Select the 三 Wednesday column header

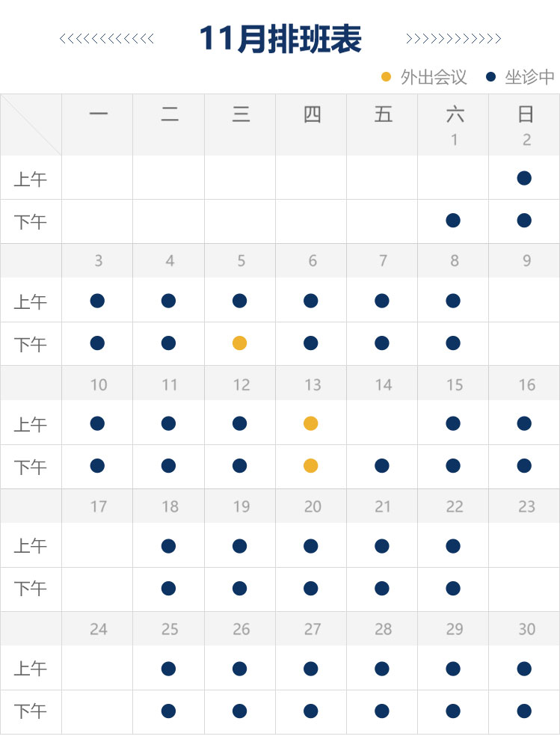tap(241, 114)
